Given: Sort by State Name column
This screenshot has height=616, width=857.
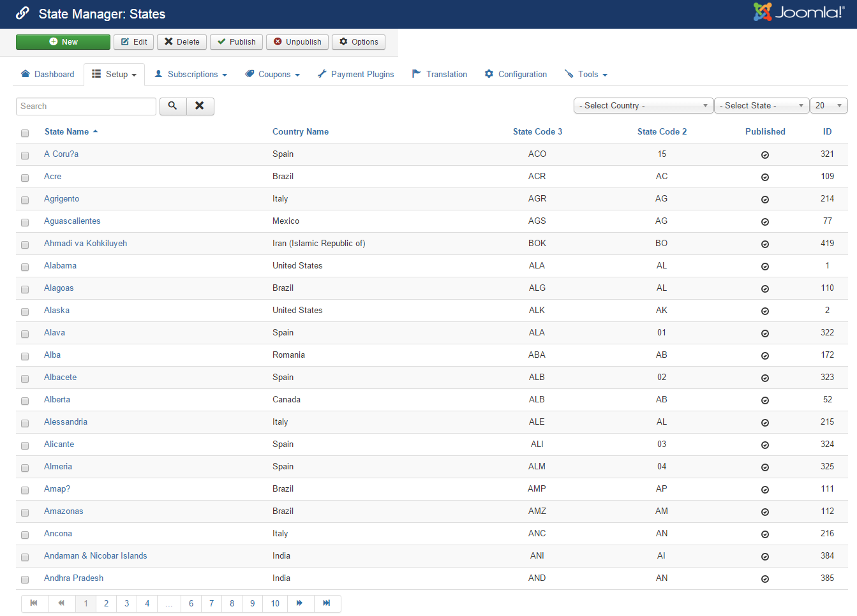Looking at the screenshot, I should coord(71,132).
